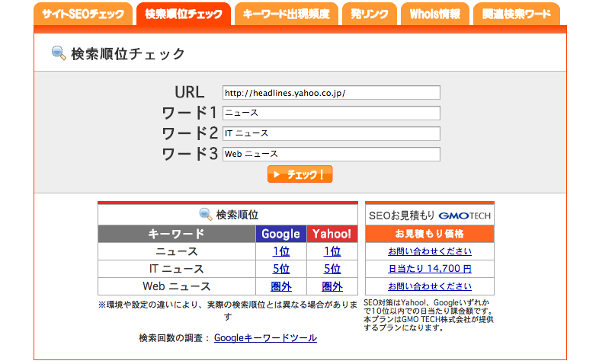Click the 検索順位 table title text
The image size is (599, 364).
pos(237,215)
